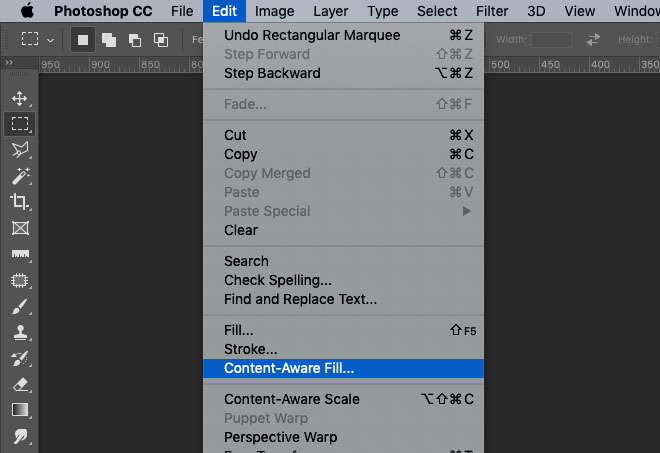Click Step Backward in Edit menu

272,73
